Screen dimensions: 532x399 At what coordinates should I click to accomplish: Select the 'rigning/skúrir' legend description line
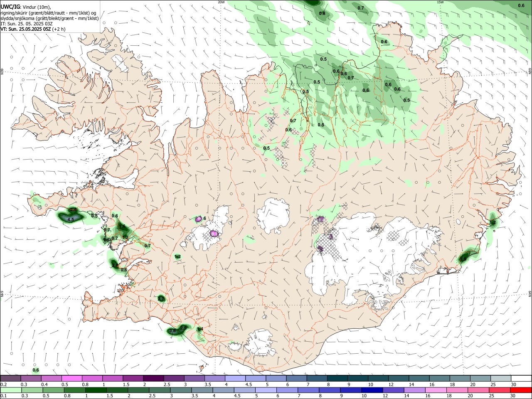(48, 13)
